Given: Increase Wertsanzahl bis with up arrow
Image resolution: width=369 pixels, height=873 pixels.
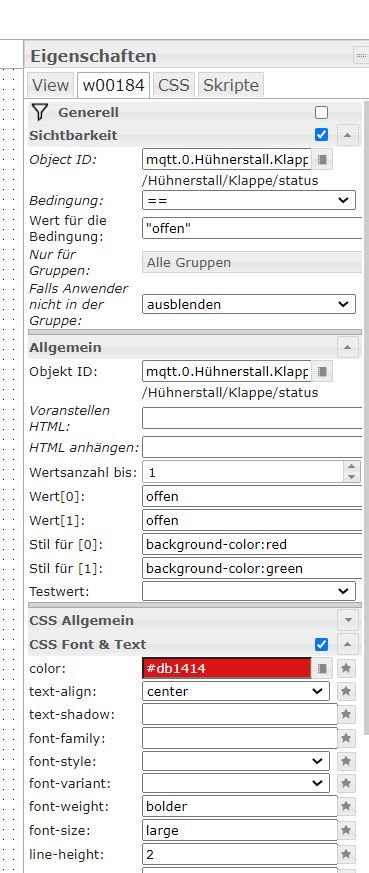Looking at the screenshot, I should [351, 467].
